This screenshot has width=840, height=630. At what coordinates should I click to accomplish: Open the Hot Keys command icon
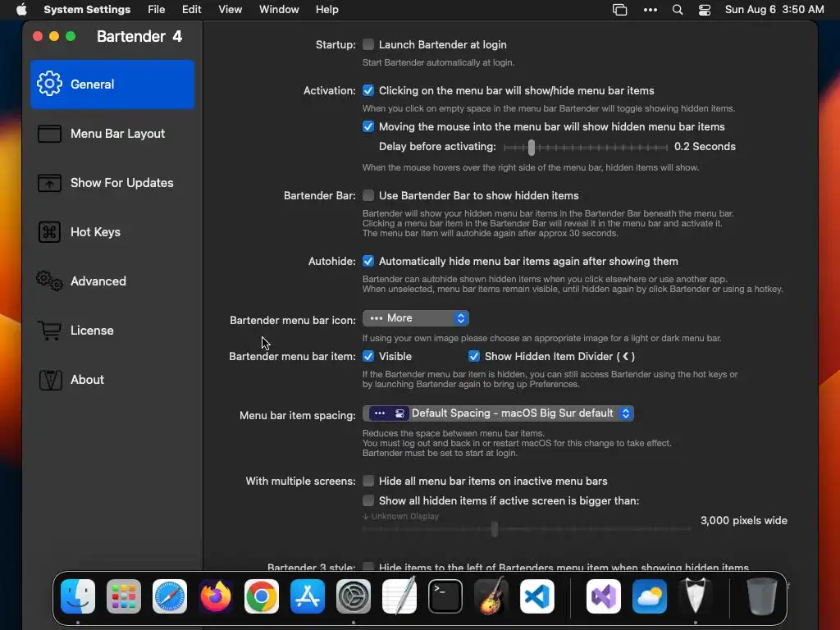click(x=49, y=232)
